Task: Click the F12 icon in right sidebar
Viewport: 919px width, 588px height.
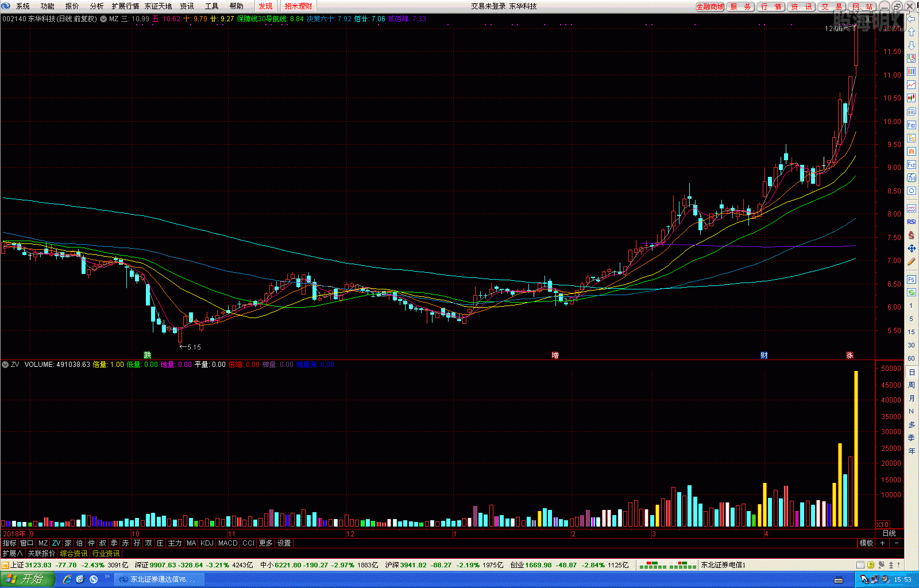Action: click(x=911, y=165)
